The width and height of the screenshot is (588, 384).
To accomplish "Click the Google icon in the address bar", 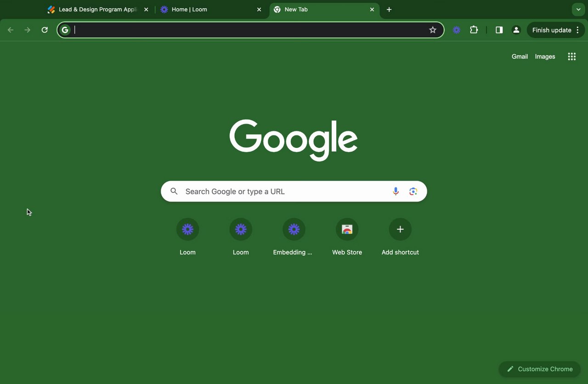I will (x=65, y=30).
